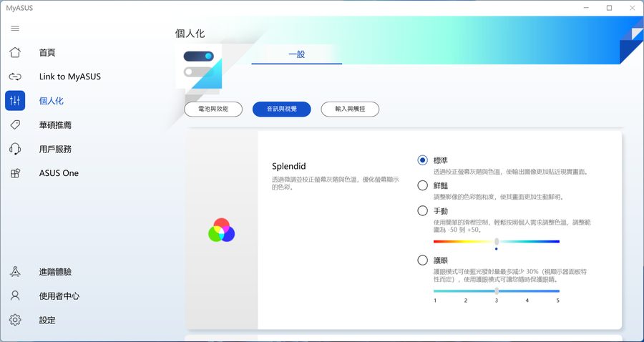
Task: Open 設定 gear icon
Action: (15, 320)
